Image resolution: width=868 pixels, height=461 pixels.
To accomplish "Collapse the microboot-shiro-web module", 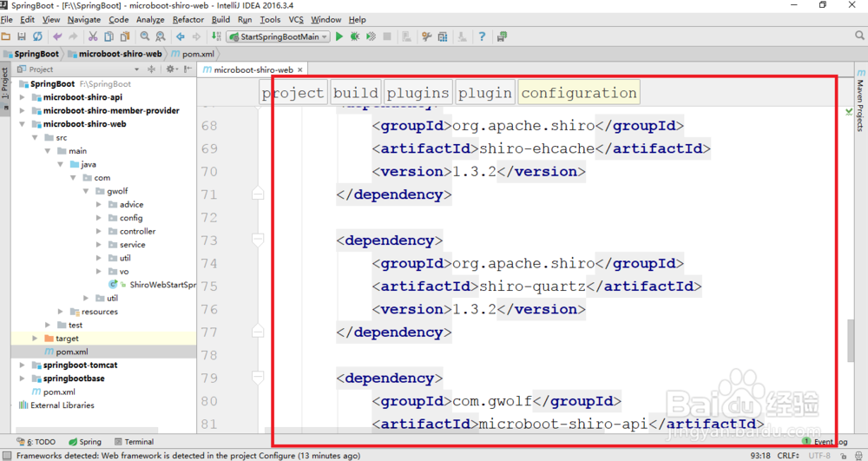I will click(23, 124).
